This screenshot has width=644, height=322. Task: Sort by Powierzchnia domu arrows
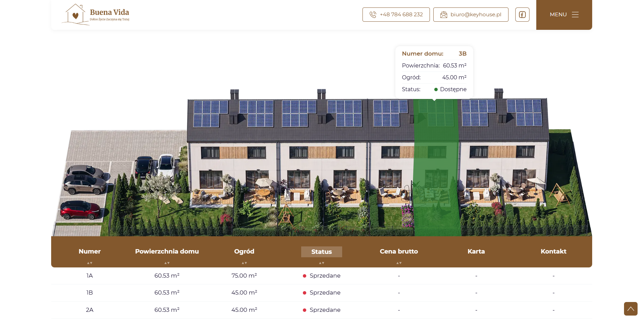point(167,263)
